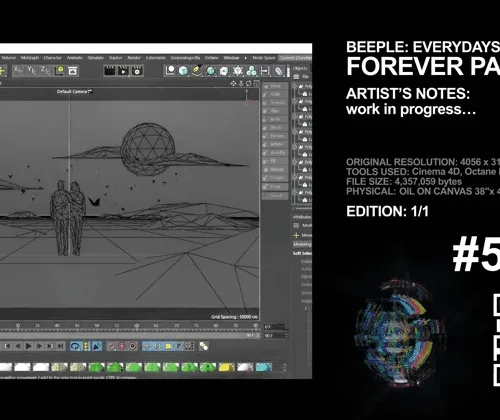500x420 pixels.
Task: Select the yellow material swatch
Action: (226, 367)
